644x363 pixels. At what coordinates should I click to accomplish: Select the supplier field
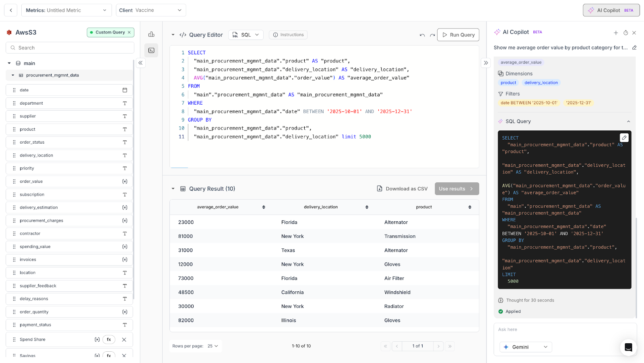(69, 116)
